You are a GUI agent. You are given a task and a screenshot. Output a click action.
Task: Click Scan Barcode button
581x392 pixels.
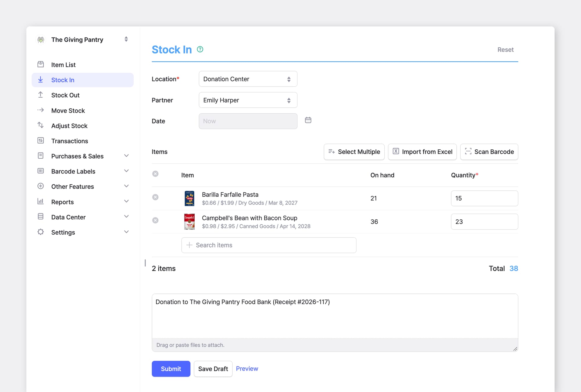click(489, 152)
